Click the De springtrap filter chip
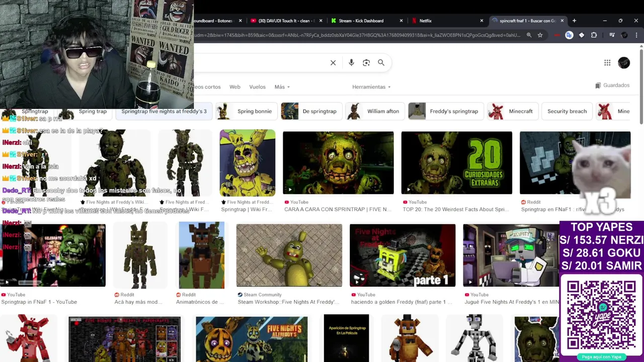The image size is (644, 362). (x=311, y=111)
